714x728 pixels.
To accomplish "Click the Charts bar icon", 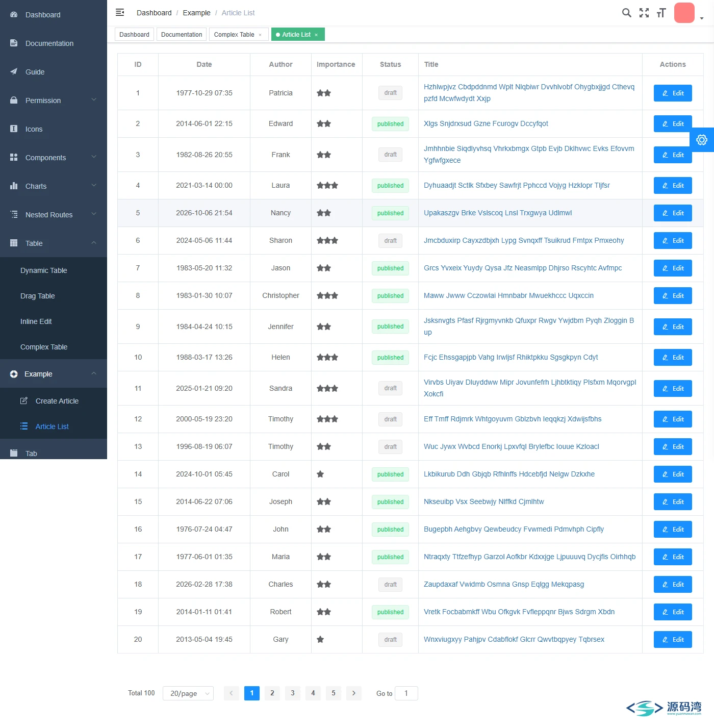I will [x=14, y=186].
